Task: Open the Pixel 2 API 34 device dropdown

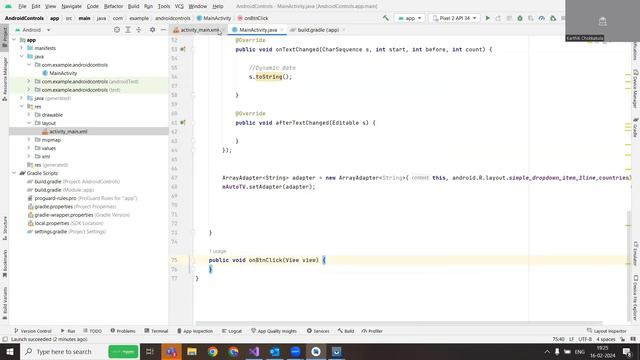Action: (454, 18)
